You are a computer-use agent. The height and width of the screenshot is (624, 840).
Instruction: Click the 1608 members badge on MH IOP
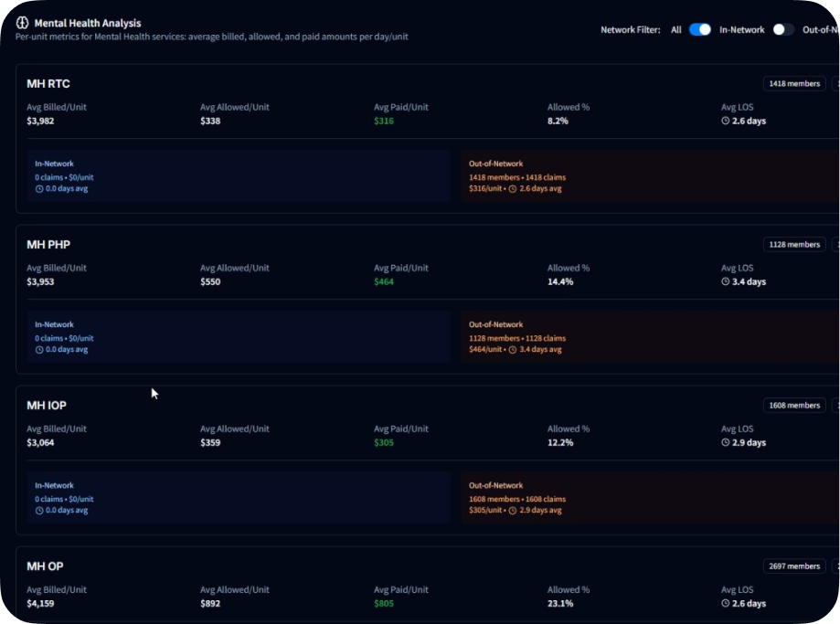[x=793, y=405]
